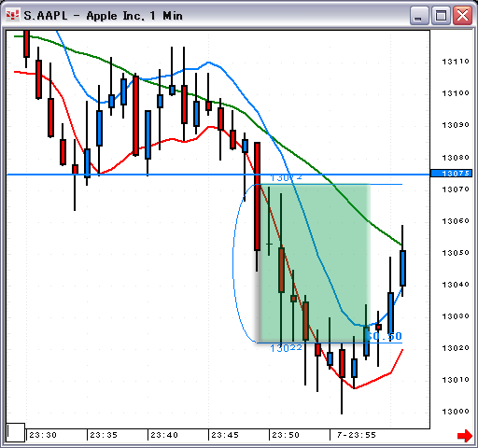Click the 13022 annotation label
Screen dimensions: 478x448
[286, 348]
